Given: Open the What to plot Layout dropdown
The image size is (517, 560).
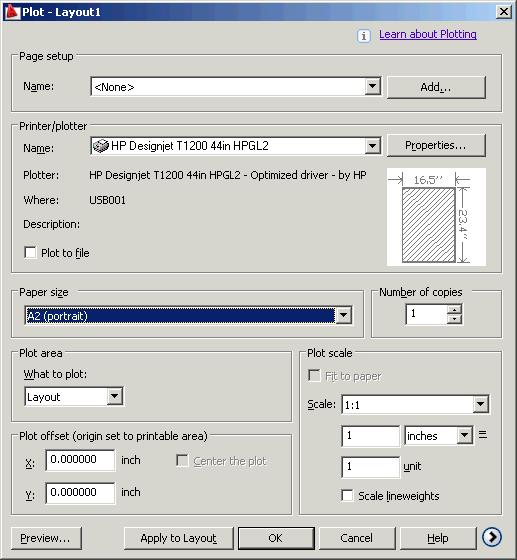Looking at the screenshot, I should tap(115, 396).
